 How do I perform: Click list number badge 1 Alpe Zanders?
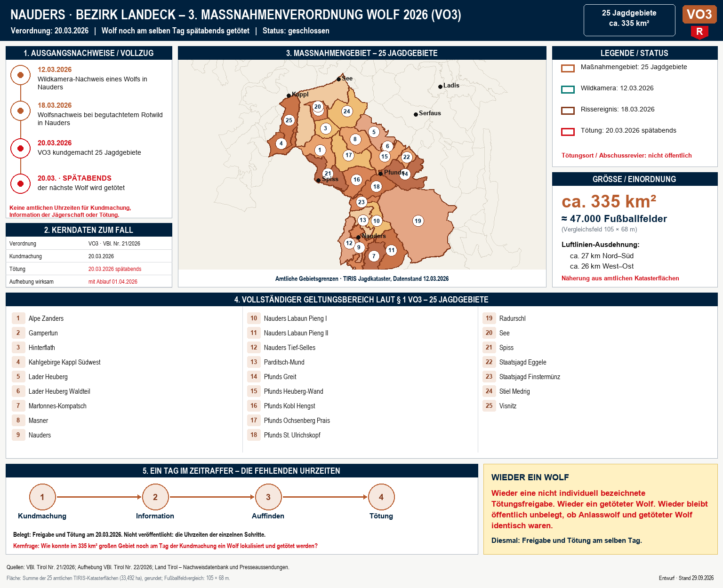tap(18, 318)
